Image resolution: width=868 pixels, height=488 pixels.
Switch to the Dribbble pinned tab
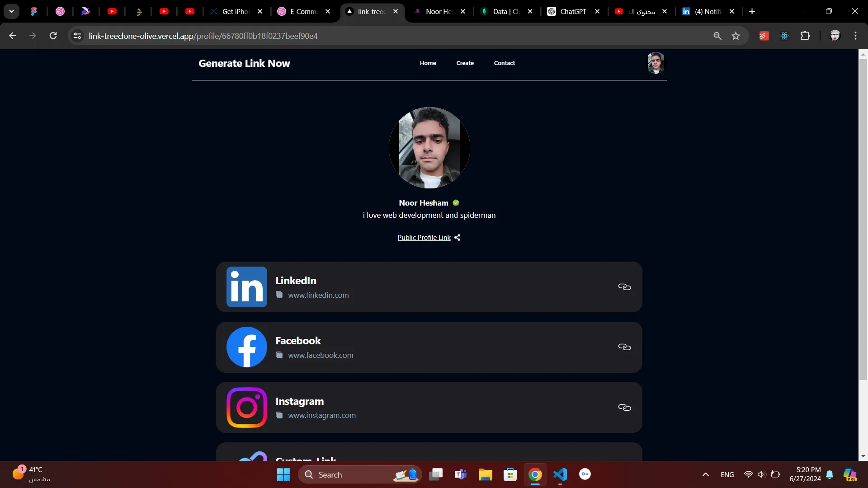(x=60, y=12)
